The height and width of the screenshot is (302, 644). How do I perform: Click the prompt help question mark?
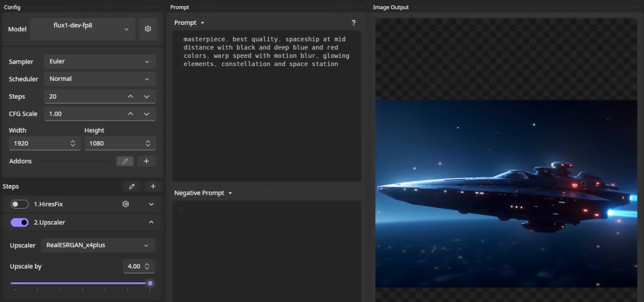click(x=353, y=23)
